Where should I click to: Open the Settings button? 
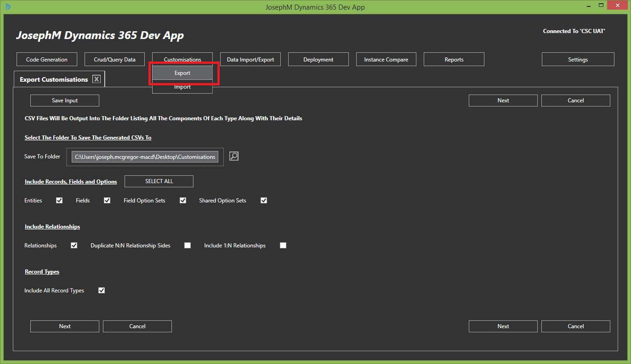(x=578, y=60)
